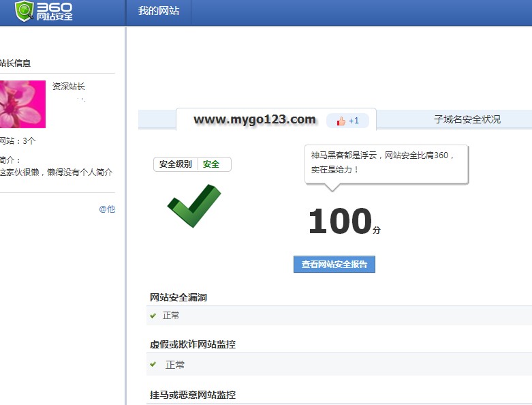The width and height of the screenshot is (532, 405).
Task: Click the 这家伙很懒 profile description text
Action: [56, 172]
